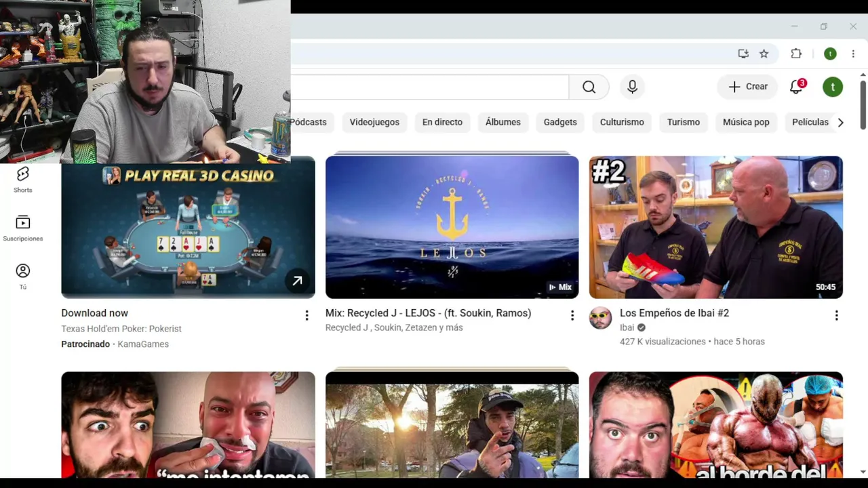
Task: Open the Ibai channel name link
Action: click(627, 327)
